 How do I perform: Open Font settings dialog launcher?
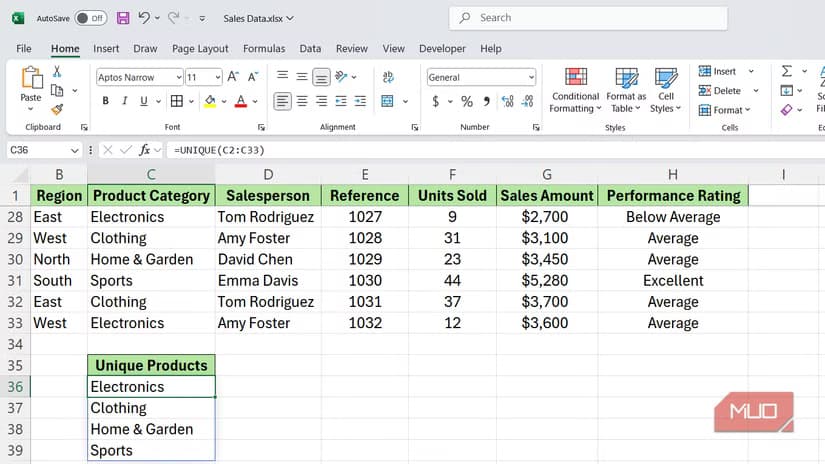pyautogui.click(x=261, y=127)
